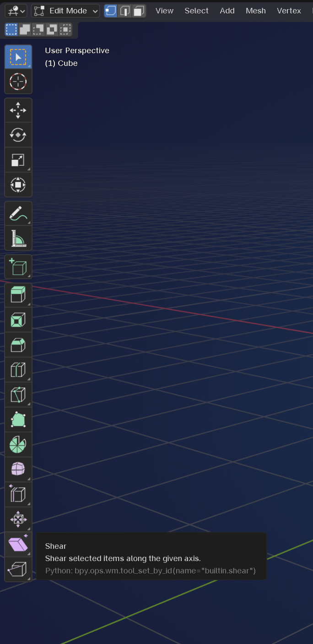Select the Scale tool
The image size is (313, 644).
click(18, 160)
